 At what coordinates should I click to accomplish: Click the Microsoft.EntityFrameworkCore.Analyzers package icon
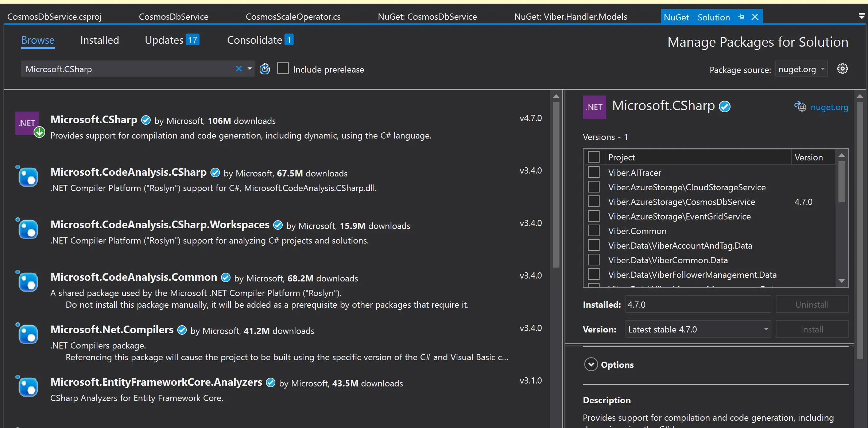click(28, 386)
